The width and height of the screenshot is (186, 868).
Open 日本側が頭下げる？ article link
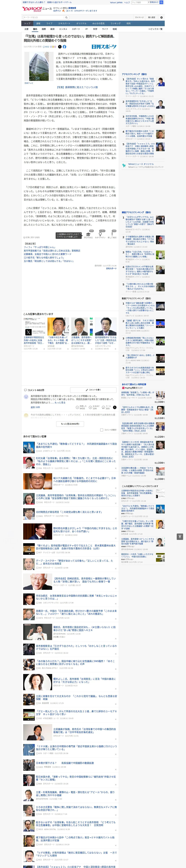point(65,763)
